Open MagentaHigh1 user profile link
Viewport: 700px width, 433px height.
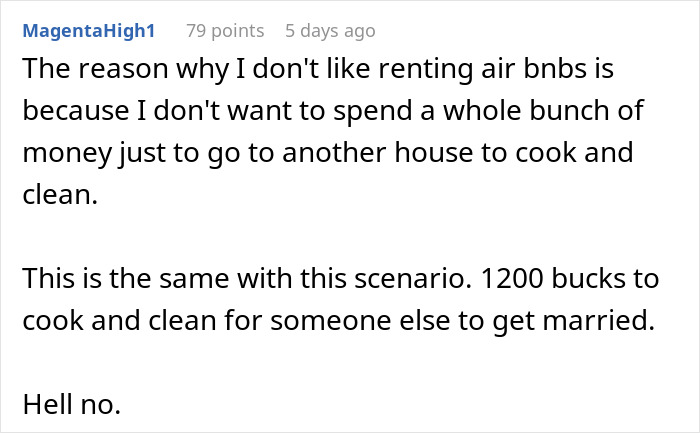click(x=89, y=31)
